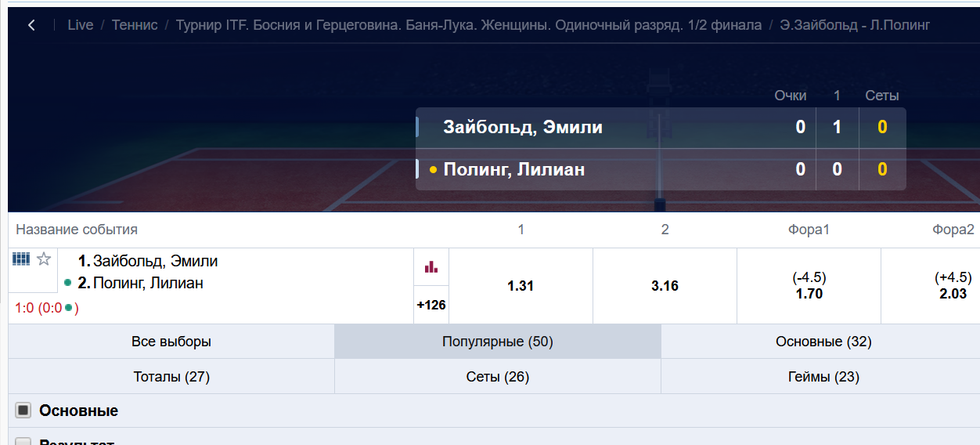The image size is (980, 445).
Task: Open match statistics bar chart icon
Action: [431, 266]
